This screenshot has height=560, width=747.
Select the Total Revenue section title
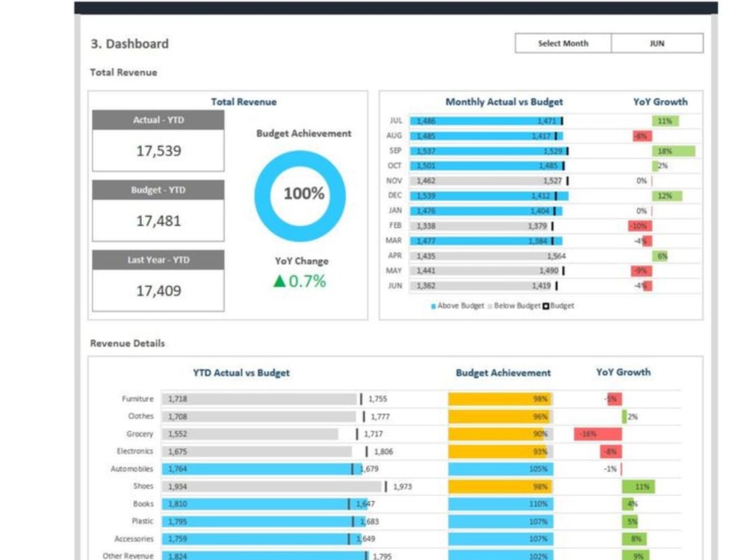(123, 72)
